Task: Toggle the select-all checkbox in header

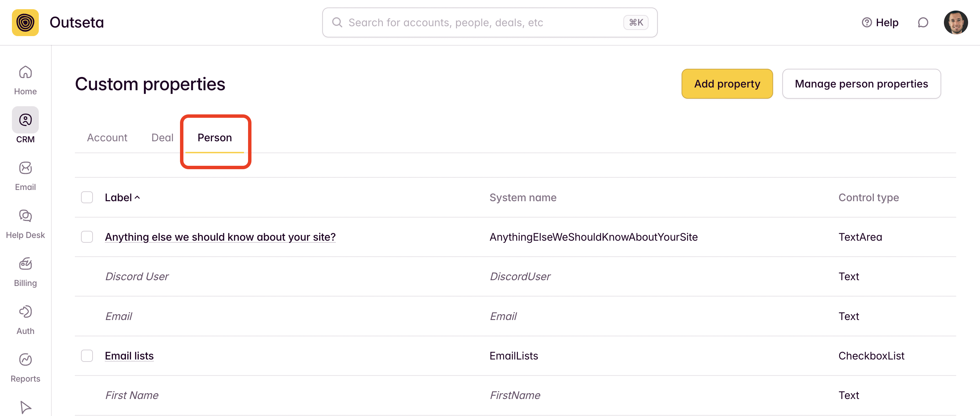Action: pyautogui.click(x=87, y=197)
